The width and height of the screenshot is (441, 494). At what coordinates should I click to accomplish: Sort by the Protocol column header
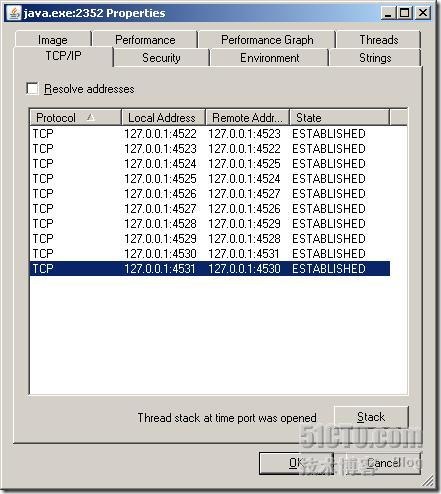pyautogui.click(x=76, y=117)
